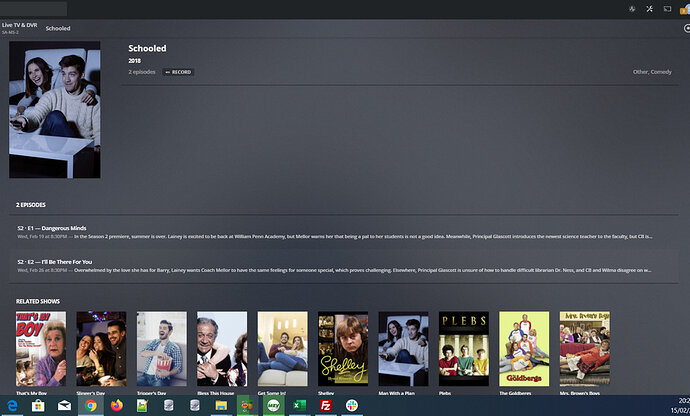Viewport: 690px width, 416px height.
Task: Open the notepad editor icon in taskbar
Action: click(x=142, y=405)
